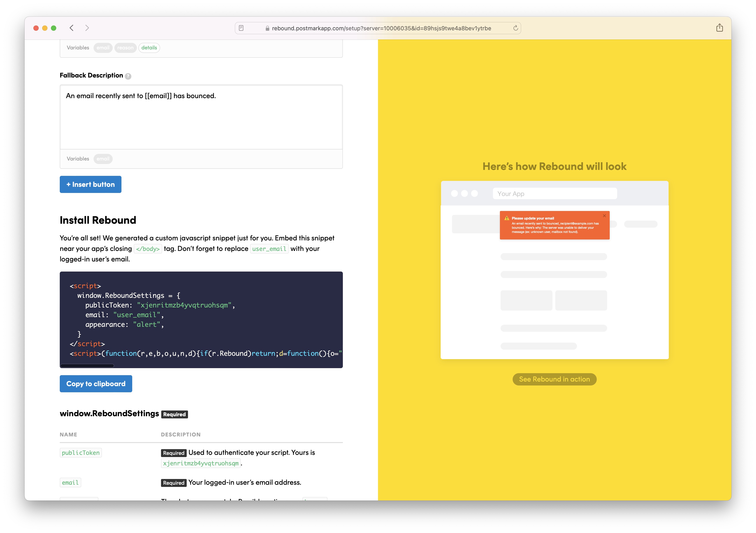Click the 'window.ReboundSettings' heading
This screenshot has height=533, width=756.
(109, 414)
